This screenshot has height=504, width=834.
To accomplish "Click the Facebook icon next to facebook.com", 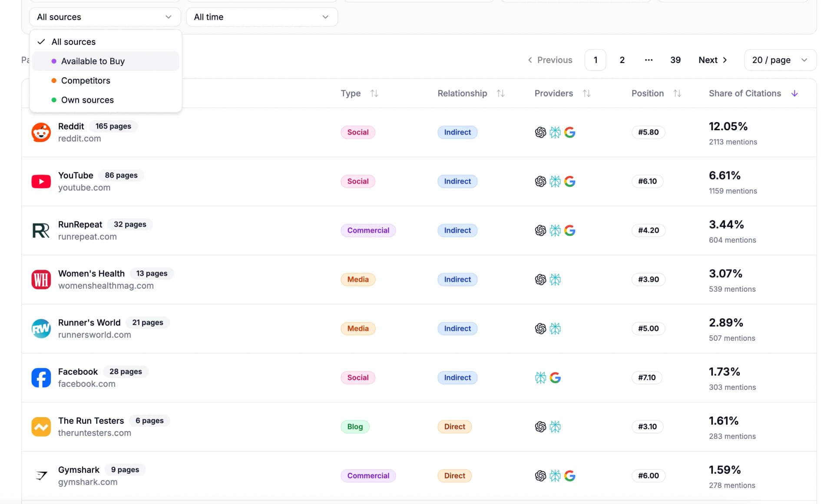I will [x=41, y=378].
